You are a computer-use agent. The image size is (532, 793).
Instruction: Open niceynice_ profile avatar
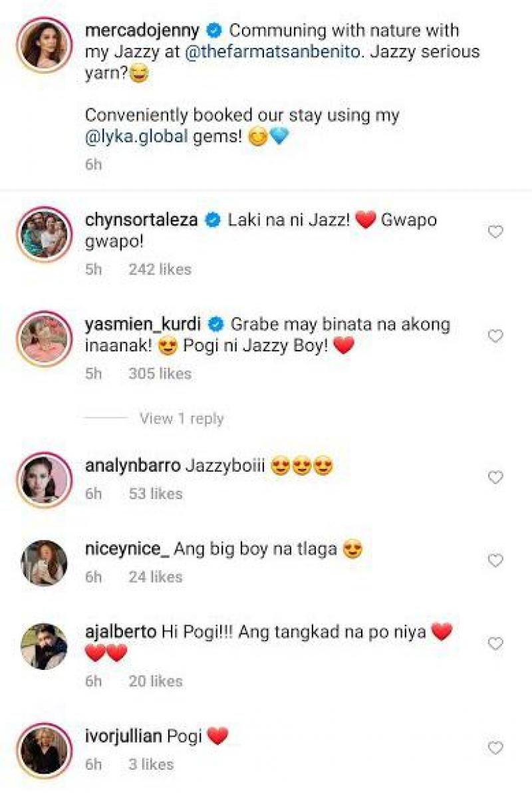(44, 563)
